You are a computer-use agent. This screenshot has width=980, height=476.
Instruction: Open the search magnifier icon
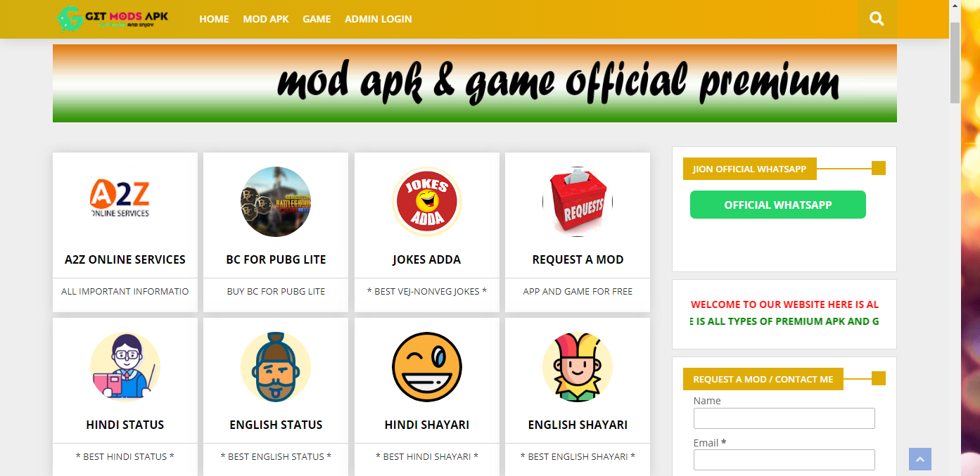(877, 19)
